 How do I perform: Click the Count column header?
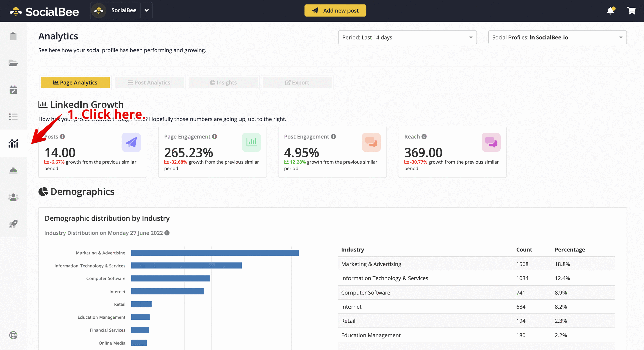(524, 250)
